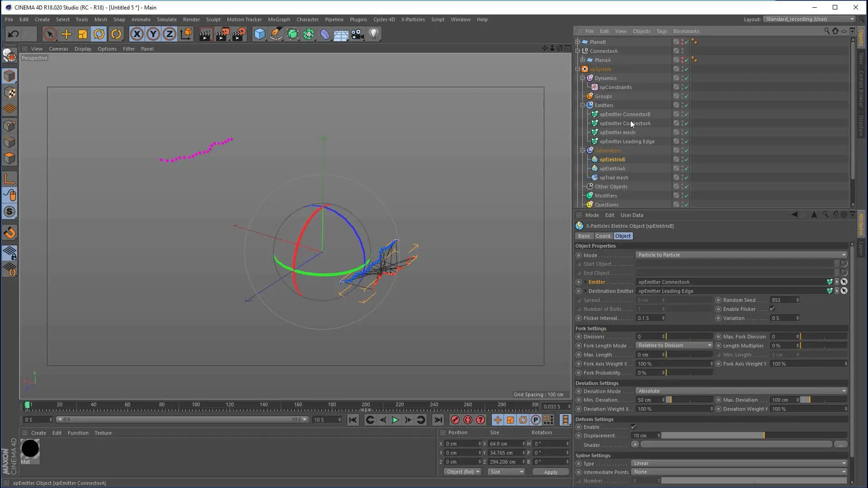The image size is (868, 488).
Task: Switch to the Basic tab
Action: coord(584,236)
